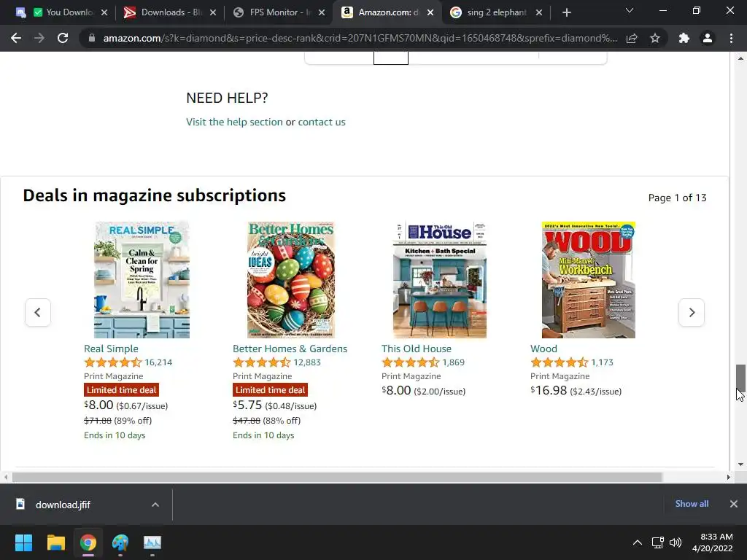Open This Old House 1,869 ratings
This screenshot has width=747, height=560.
tap(453, 362)
